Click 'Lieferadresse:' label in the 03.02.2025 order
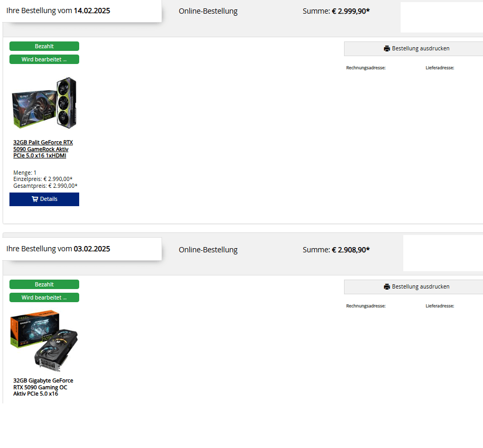 pos(440,306)
